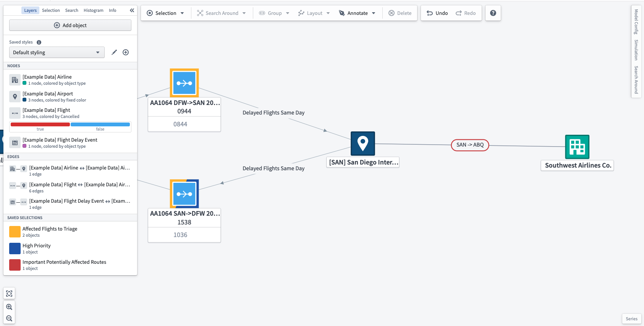This screenshot has width=644, height=326.
Task: Click the Delete button
Action: (x=400, y=13)
